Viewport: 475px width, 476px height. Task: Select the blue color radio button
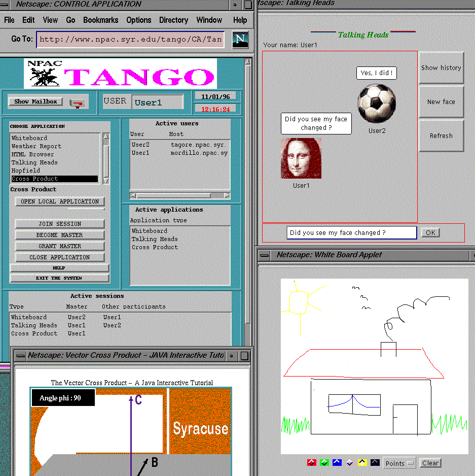[337, 463]
